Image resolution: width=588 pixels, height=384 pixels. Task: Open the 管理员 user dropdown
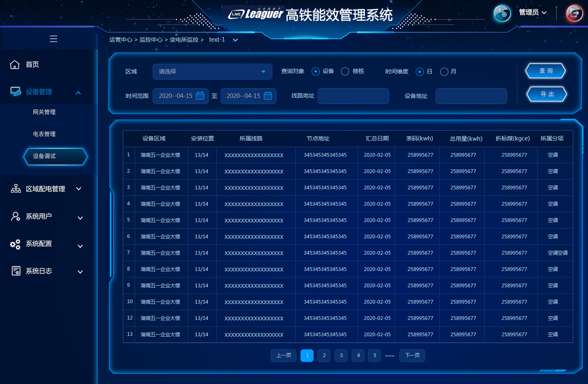[533, 12]
